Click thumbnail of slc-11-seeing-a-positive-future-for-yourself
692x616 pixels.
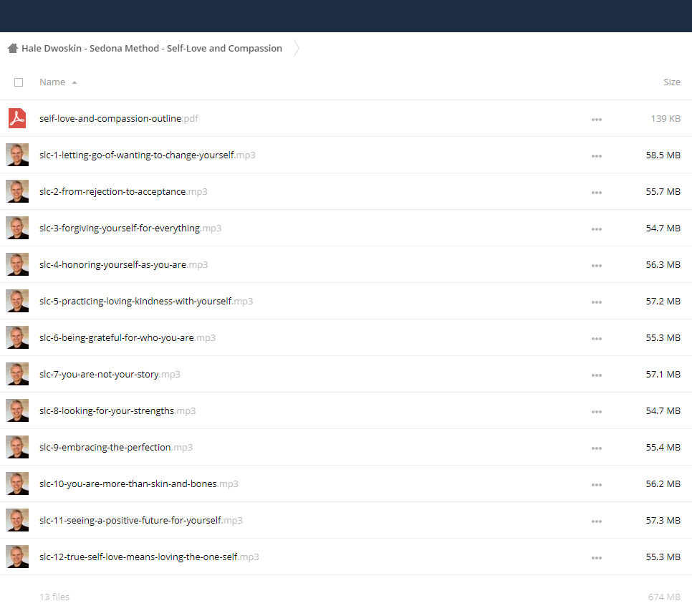pyautogui.click(x=17, y=521)
